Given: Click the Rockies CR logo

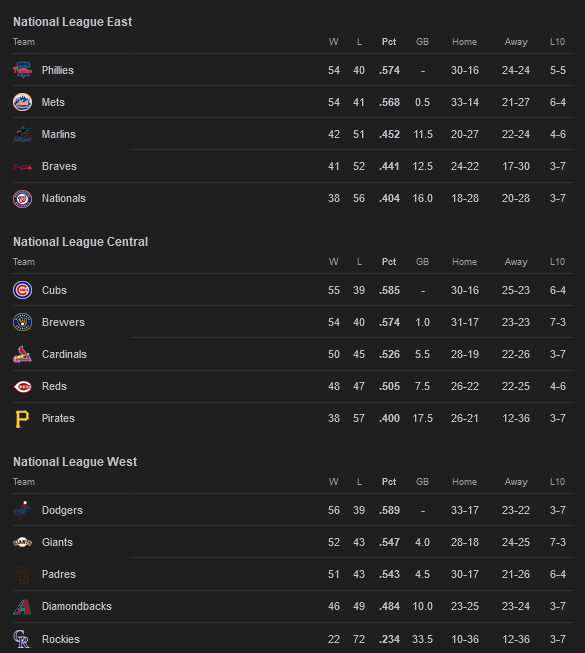Looking at the screenshot, I should [x=22, y=639].
